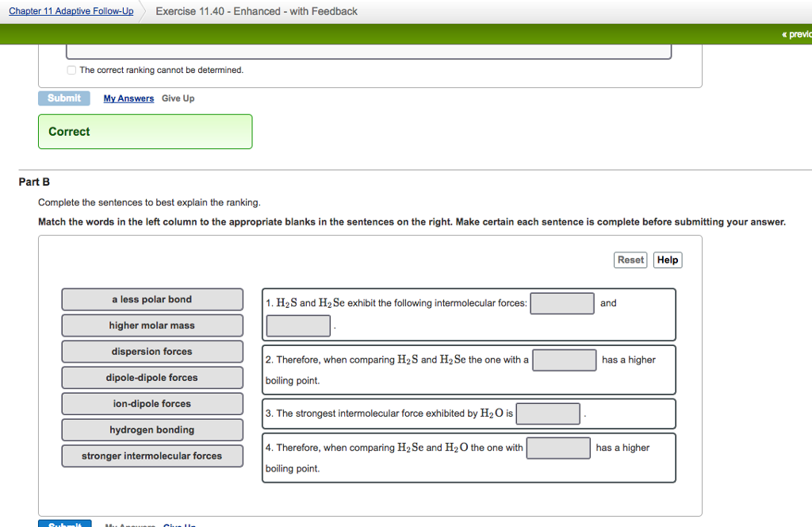The width and height of the screenshot is (812, 527).
Task: Select the 'ion-dipole forces' tile
Action: [152, 404]
